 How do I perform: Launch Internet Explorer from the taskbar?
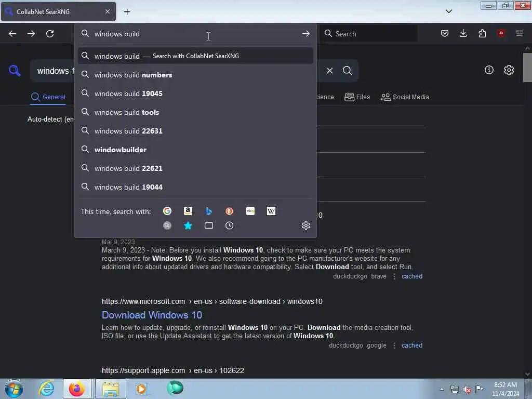tap(46, 389)
